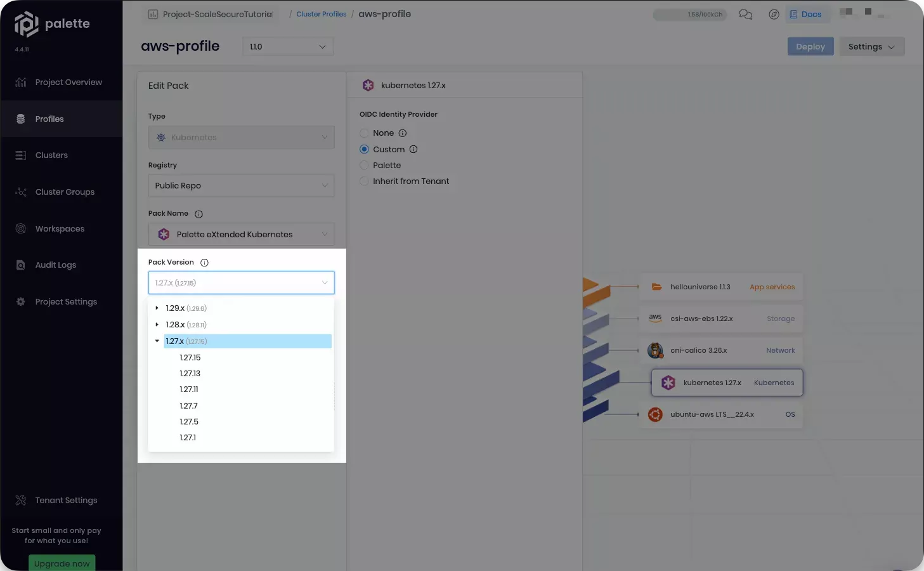The width and height of the screenshot is (924, 571).
Task: Click the Project Overview chart icon
Action: [21, 82]
